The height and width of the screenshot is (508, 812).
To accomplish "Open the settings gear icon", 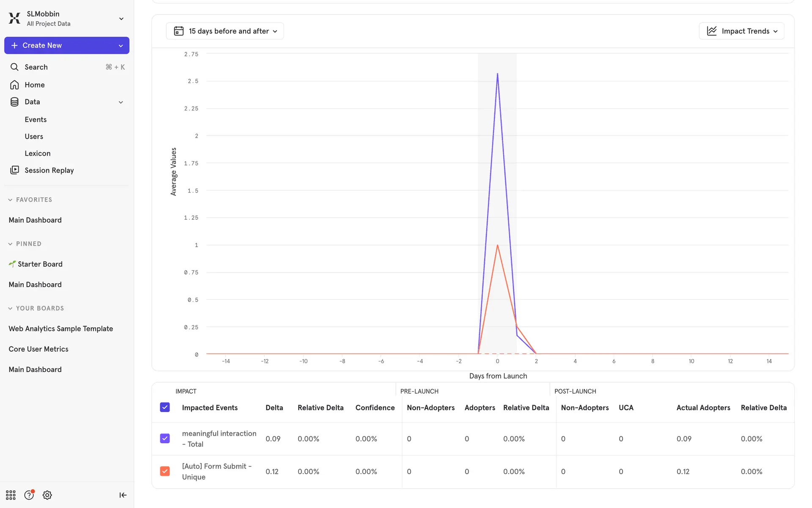I will [47, 495].
